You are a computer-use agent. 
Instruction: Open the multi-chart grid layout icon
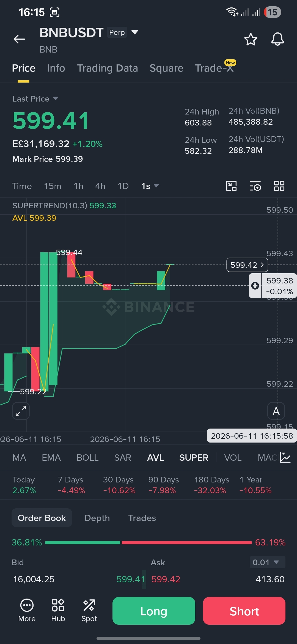click(x=279, y=186)
